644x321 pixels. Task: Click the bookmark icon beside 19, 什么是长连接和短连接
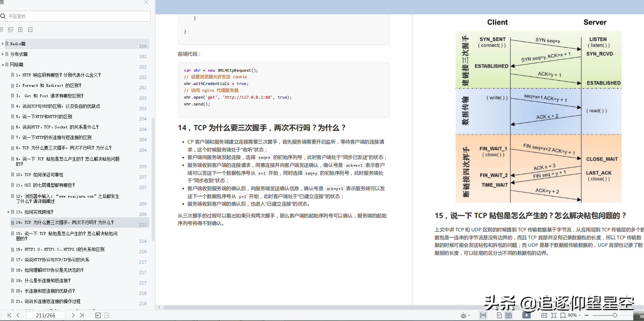13,280
